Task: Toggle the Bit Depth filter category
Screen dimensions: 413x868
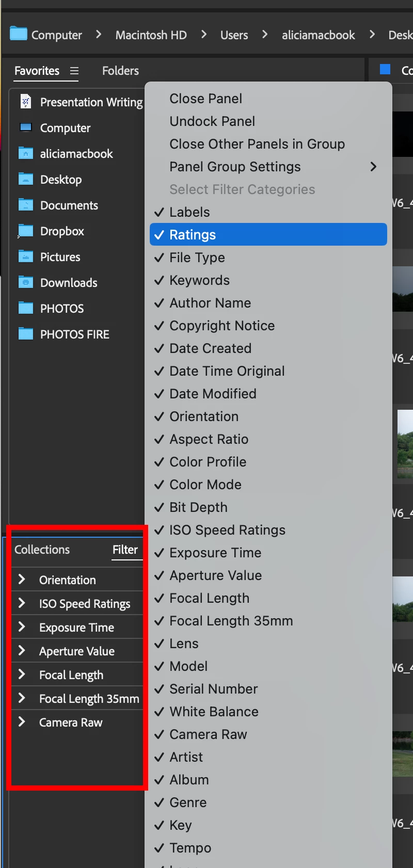Action: 268,507
